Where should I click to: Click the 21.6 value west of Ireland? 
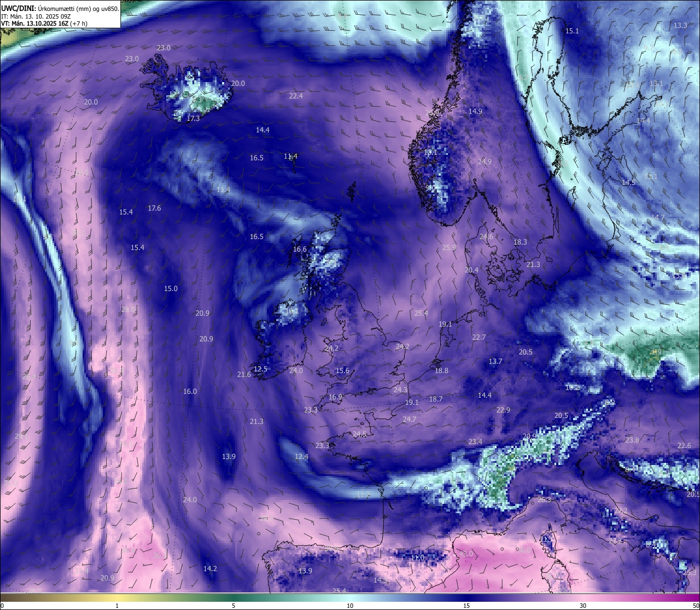244,375
